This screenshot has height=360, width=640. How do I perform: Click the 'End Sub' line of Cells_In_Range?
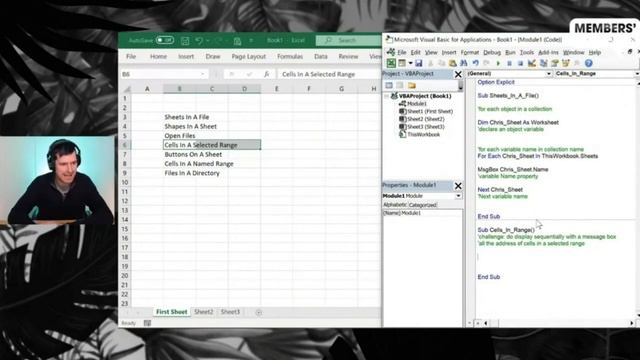pos(489,277)
